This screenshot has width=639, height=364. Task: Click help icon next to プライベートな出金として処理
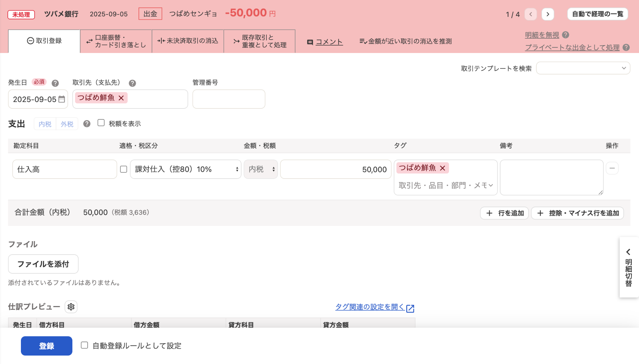(626, 47)
